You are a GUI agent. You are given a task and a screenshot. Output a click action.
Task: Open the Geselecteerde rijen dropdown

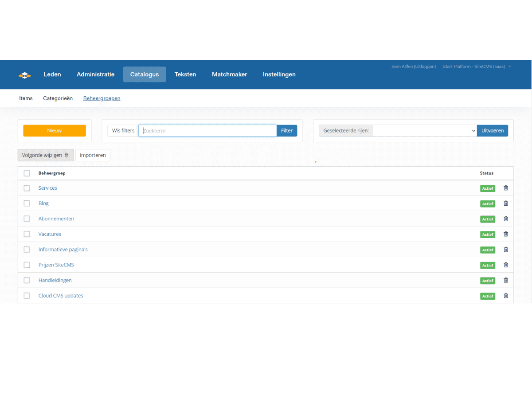pyautogui.click(x=425, y=131)
